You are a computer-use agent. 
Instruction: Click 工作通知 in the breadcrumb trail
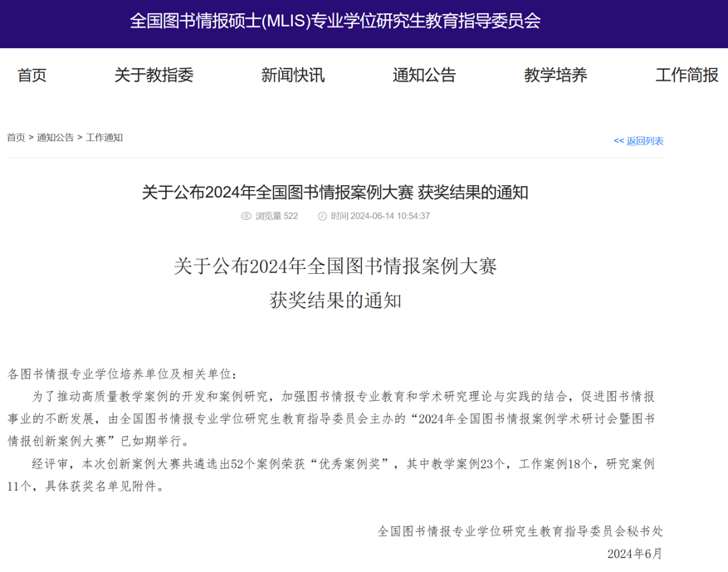pyautogui.click(x=105, y=138)
